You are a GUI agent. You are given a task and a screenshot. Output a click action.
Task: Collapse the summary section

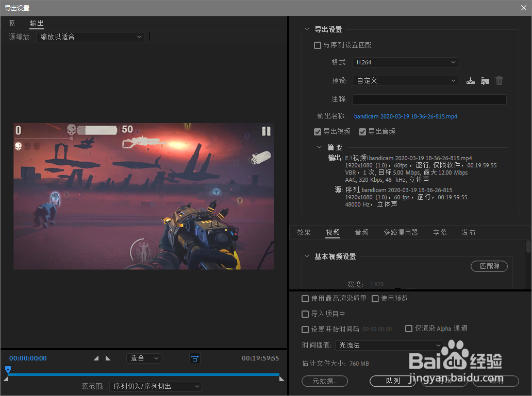point(319,147)
